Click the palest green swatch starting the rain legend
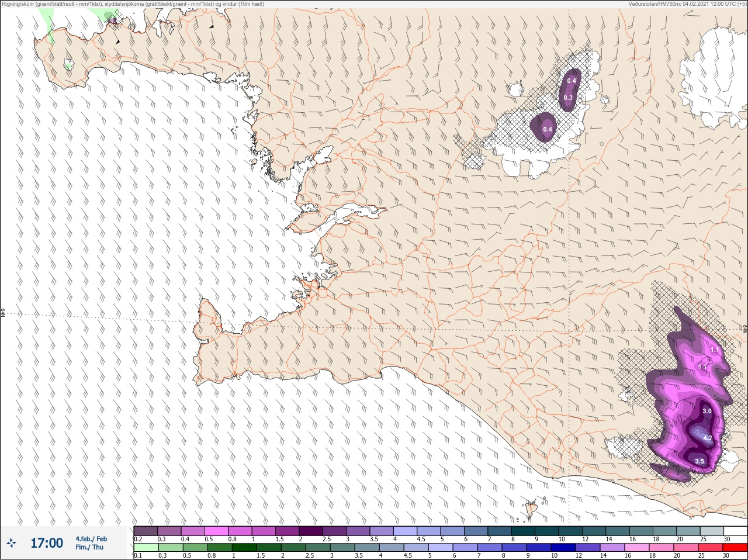Image resolution: width=748 pixels, height=560 pixels. click(146, 547)
